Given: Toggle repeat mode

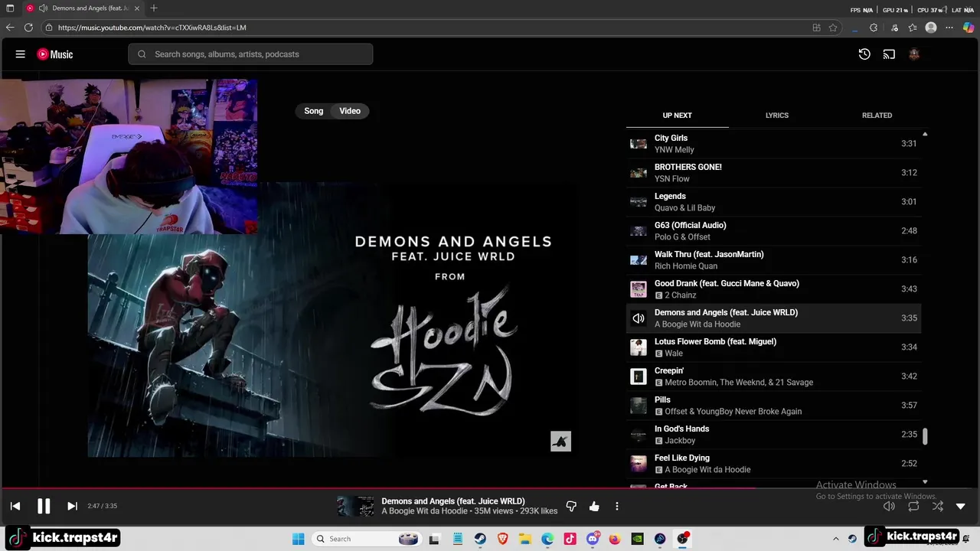Looking at the screenshot, I should pos(913,506).
